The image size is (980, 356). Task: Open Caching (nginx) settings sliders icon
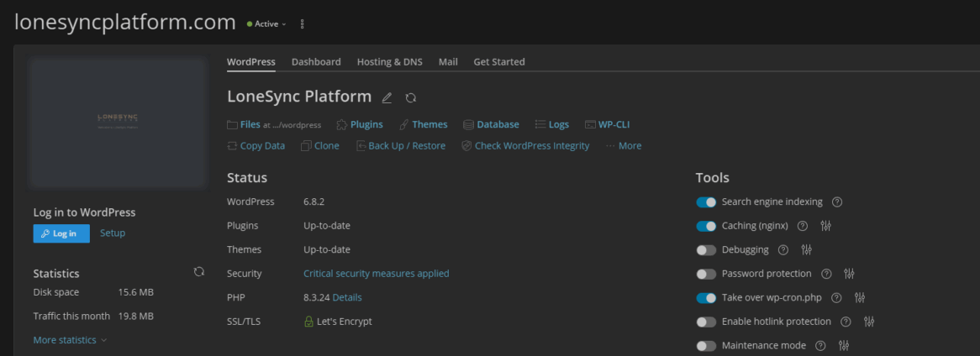825,226
